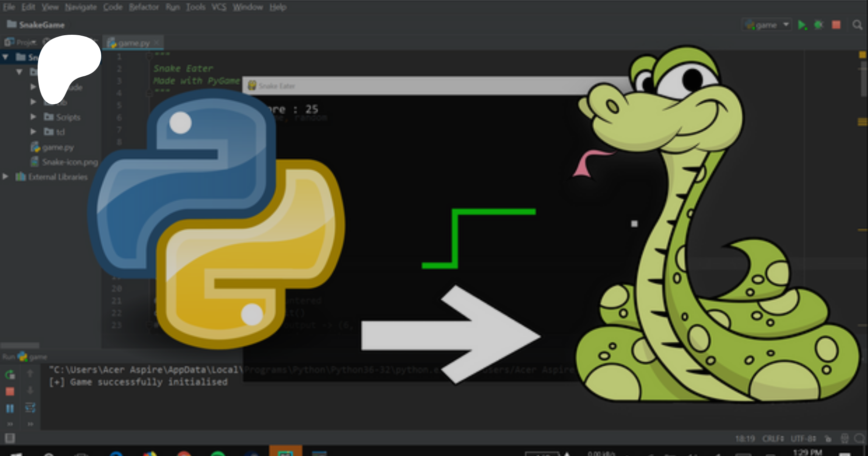868x456 pixels.
Task: Click warning mark on editor error stripe
Action: point(862,122)
